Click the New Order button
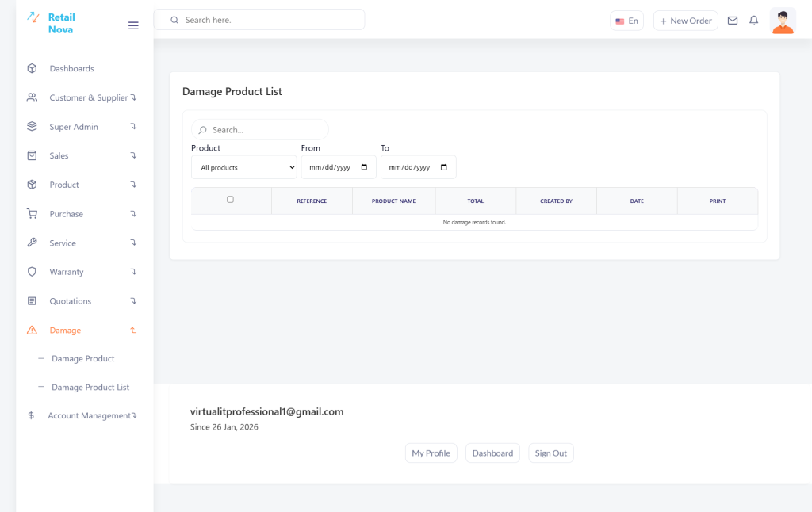This screenshot has width=812, height=512. 685,21
